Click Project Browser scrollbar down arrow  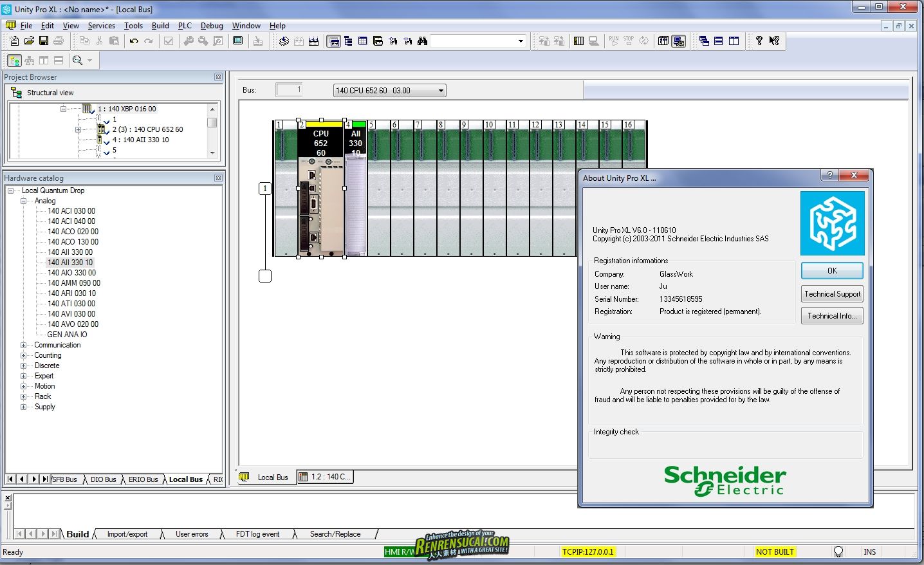coord(212,153)
